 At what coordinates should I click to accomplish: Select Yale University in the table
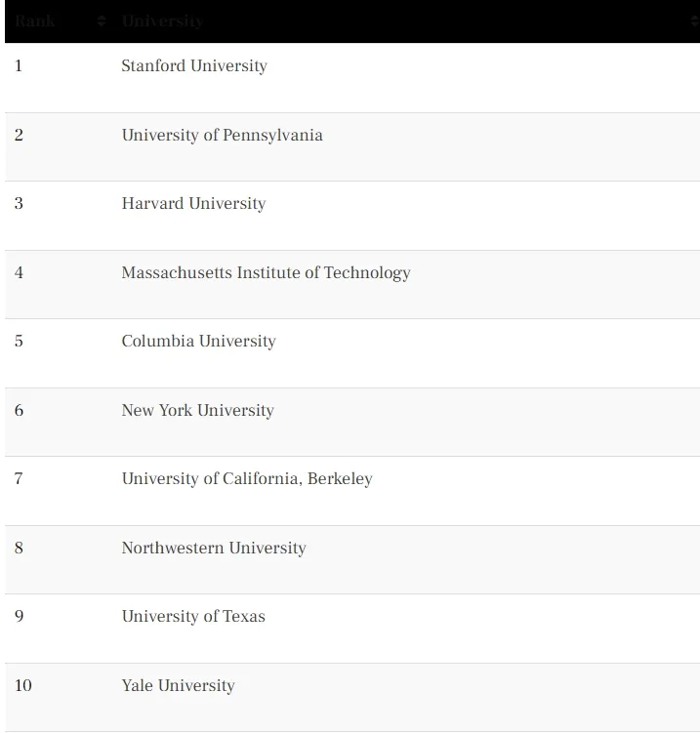[178, 686]
